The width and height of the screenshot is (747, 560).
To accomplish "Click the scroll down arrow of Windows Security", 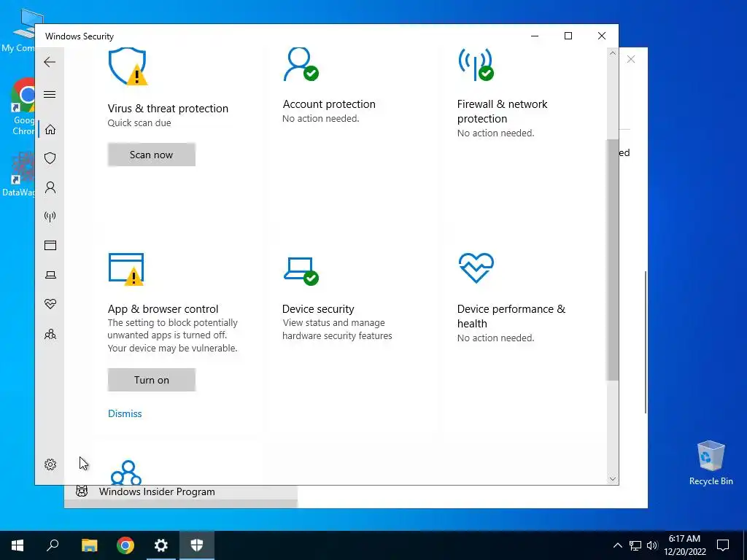I will coord(613,479).
